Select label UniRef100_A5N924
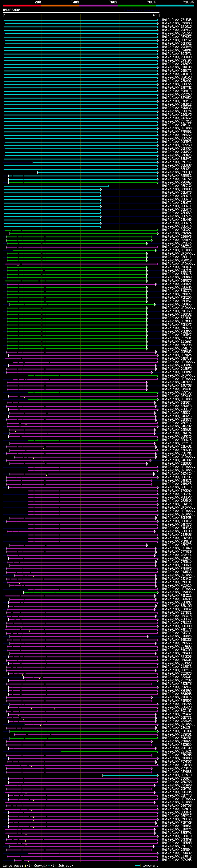 [177, 233]
